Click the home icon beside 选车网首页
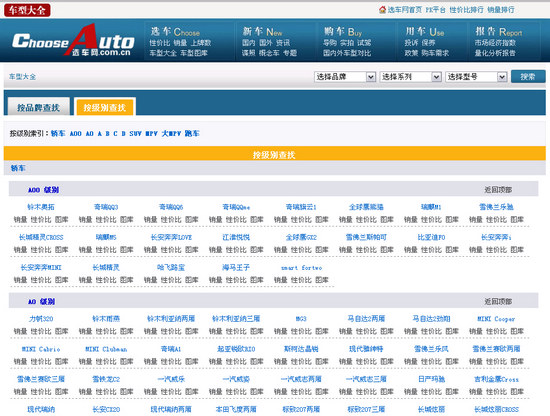This screenshot has width=550, height=416. [x=382, y=9]
